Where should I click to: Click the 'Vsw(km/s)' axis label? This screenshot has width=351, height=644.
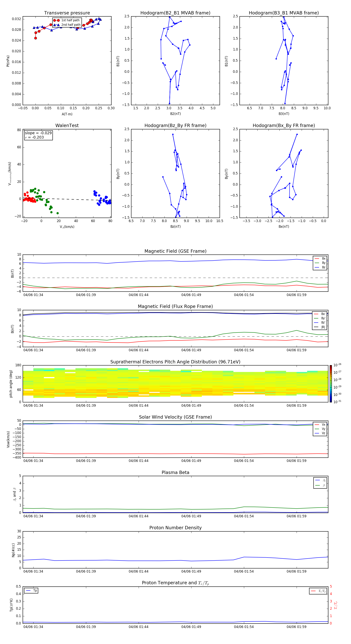pos(8,439)
